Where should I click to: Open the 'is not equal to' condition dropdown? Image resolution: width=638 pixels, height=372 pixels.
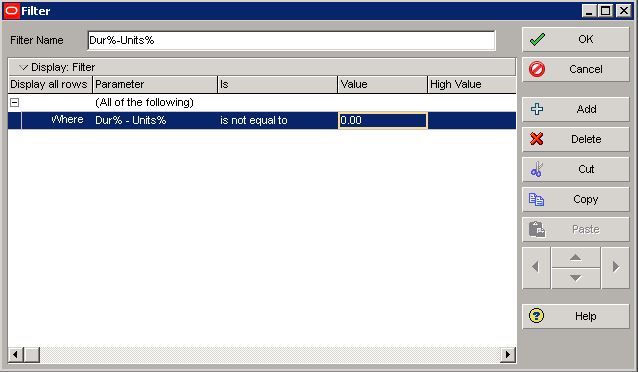tap(277, 120)
